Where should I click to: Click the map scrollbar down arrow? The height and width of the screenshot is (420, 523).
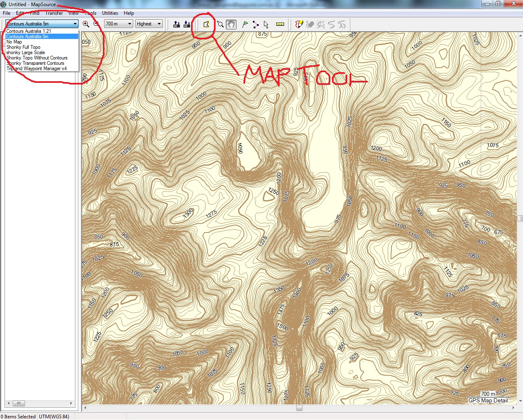tap(520, 401)
